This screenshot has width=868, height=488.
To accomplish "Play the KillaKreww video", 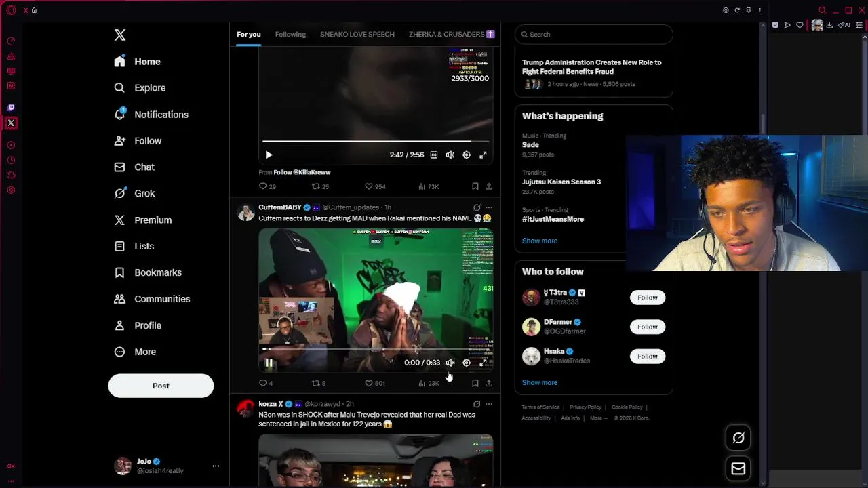I will (269, 155).
